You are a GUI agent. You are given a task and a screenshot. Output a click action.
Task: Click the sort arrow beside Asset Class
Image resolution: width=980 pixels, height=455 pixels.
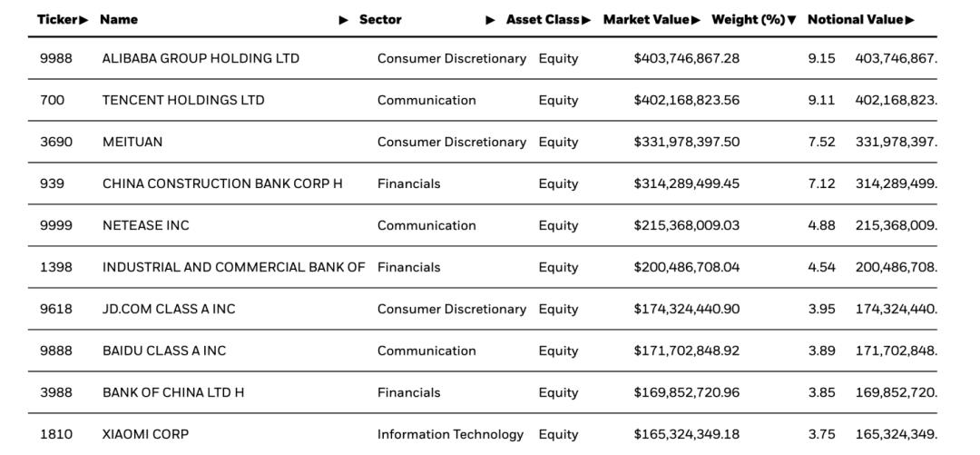tap(586, 20)
